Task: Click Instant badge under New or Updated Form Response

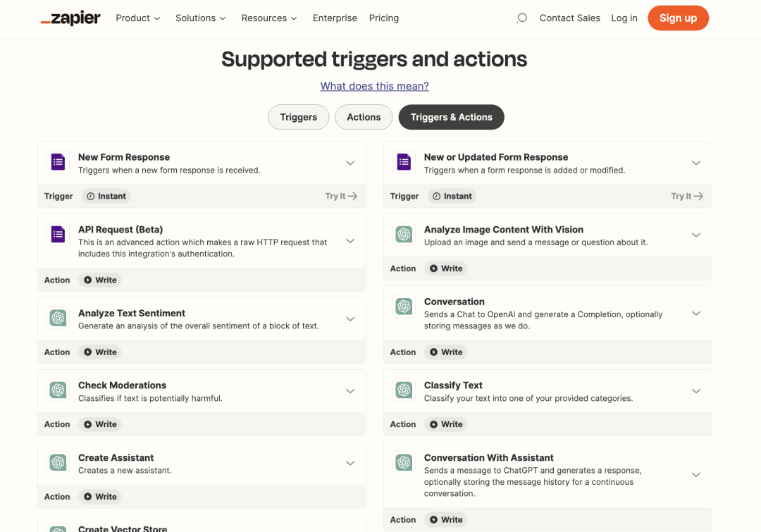Action: pos(452,196)
